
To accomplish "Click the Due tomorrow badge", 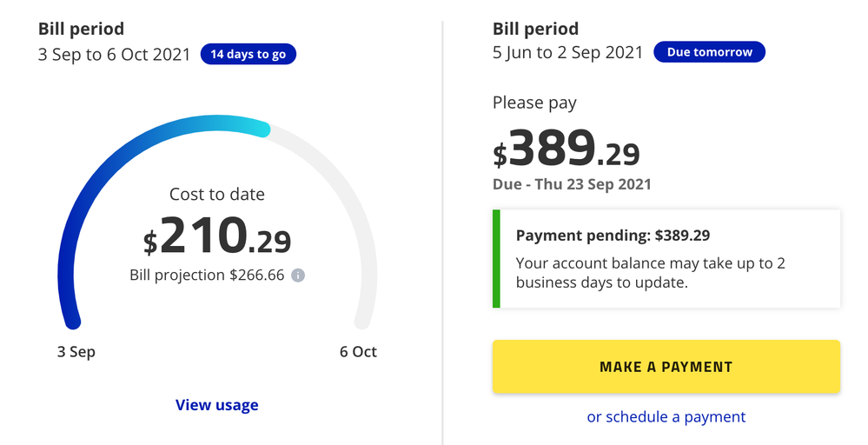I will 709,52.
